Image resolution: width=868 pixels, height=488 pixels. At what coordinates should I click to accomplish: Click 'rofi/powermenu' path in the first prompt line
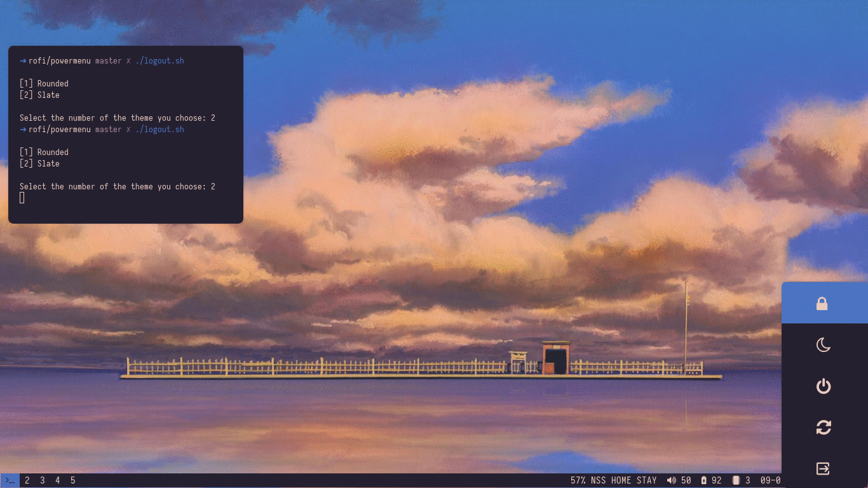(60, 61)
